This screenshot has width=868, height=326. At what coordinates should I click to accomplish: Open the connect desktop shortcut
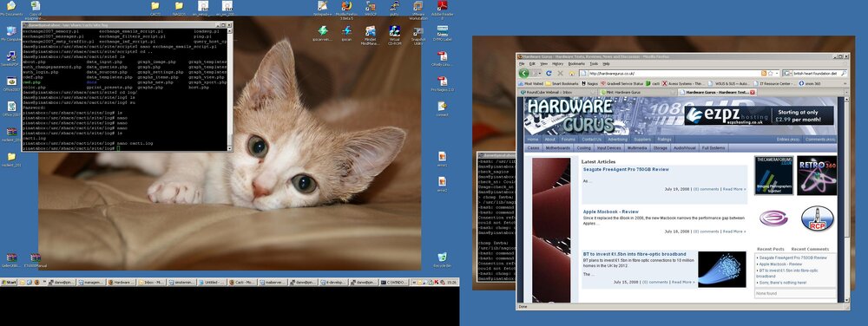(x=442, y=108)
